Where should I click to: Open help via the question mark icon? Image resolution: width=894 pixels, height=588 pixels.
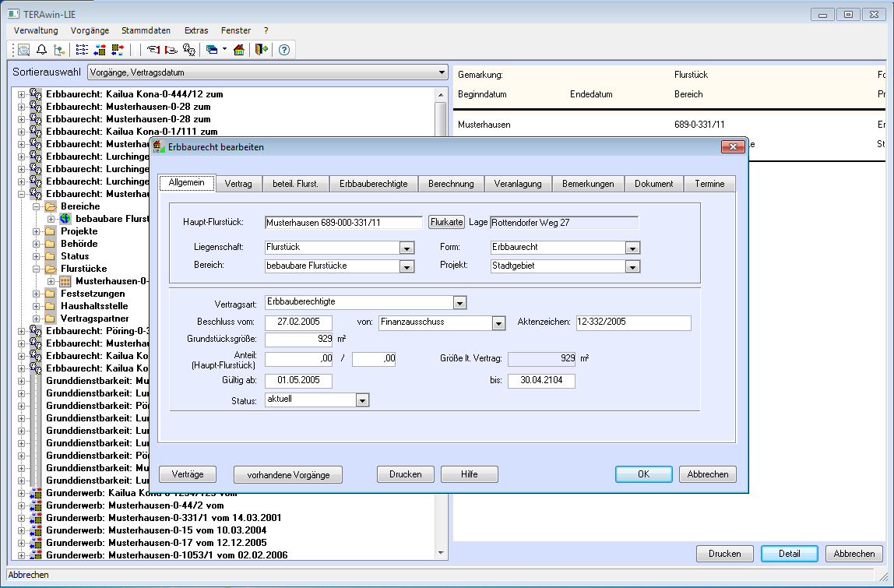[x=284, y=50]
